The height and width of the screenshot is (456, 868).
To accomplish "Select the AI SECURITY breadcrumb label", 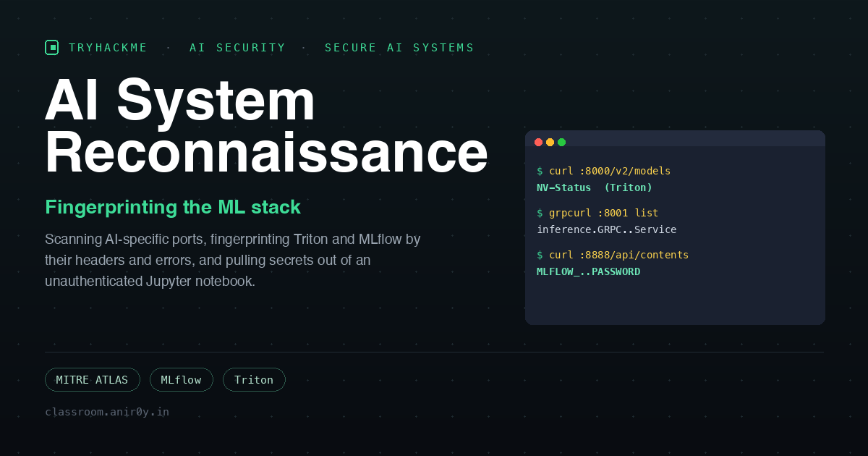I will [238, 48].
